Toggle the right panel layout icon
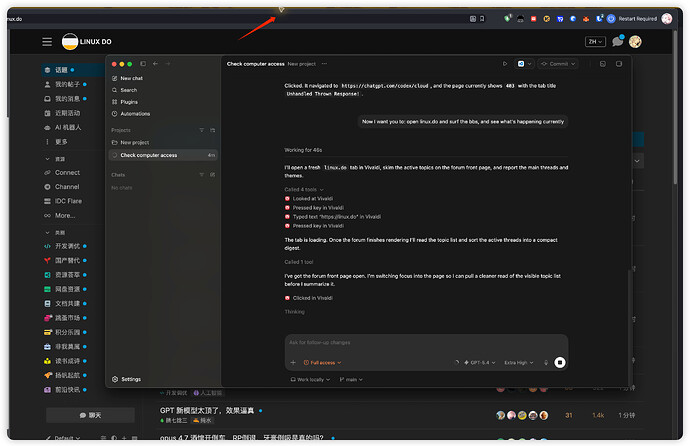This screenshot has height=446, width=690. [x=619, y=64]
